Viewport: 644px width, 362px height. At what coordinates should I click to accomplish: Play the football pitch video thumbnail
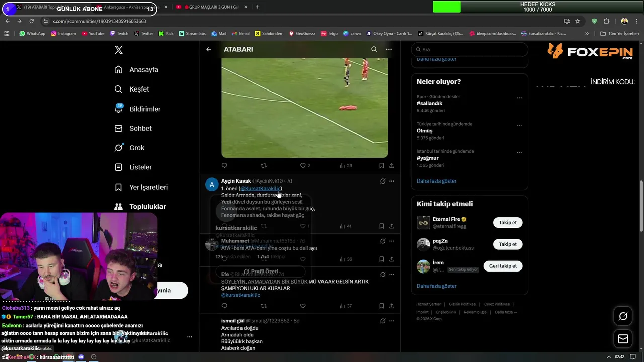pos(305,108)
